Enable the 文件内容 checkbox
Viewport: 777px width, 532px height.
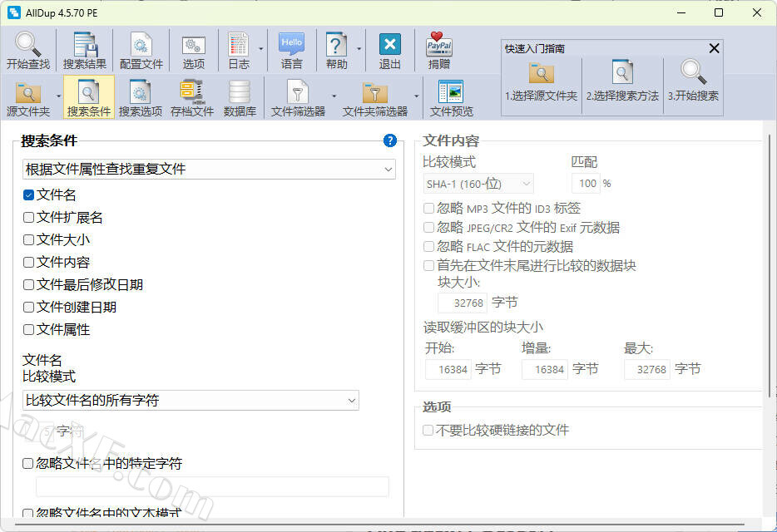29,262
